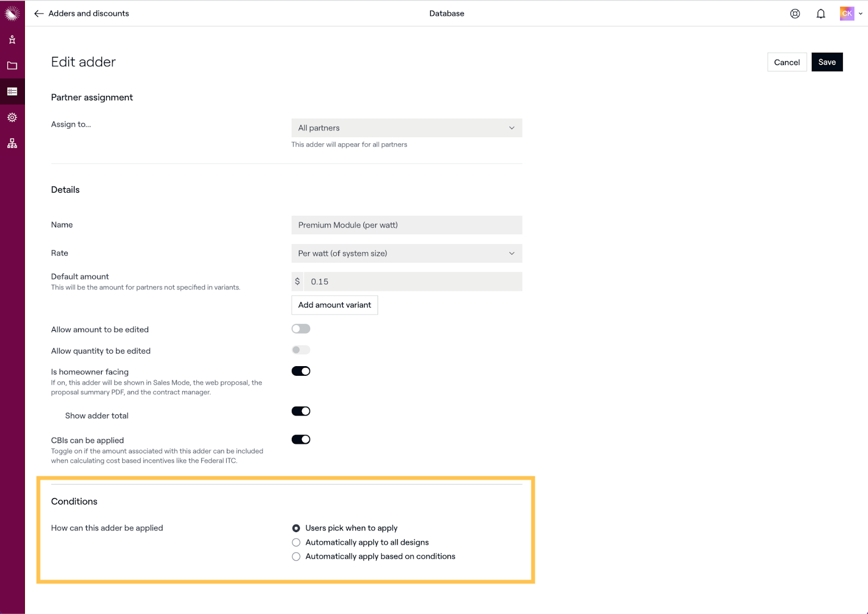Click inside the Name input field
This screenshot has width=868, height=614.
pyautogui.click(x=406, y=225)
